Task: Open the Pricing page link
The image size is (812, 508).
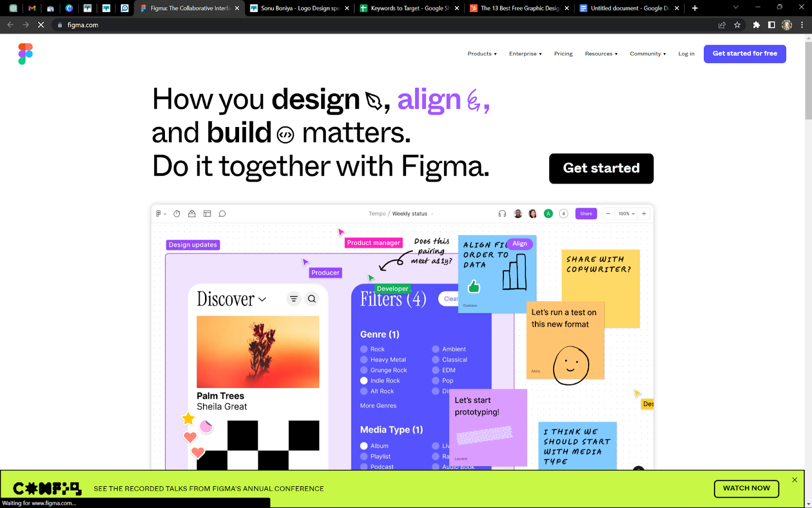Action: pyautogui.click(x=563, y=54)
